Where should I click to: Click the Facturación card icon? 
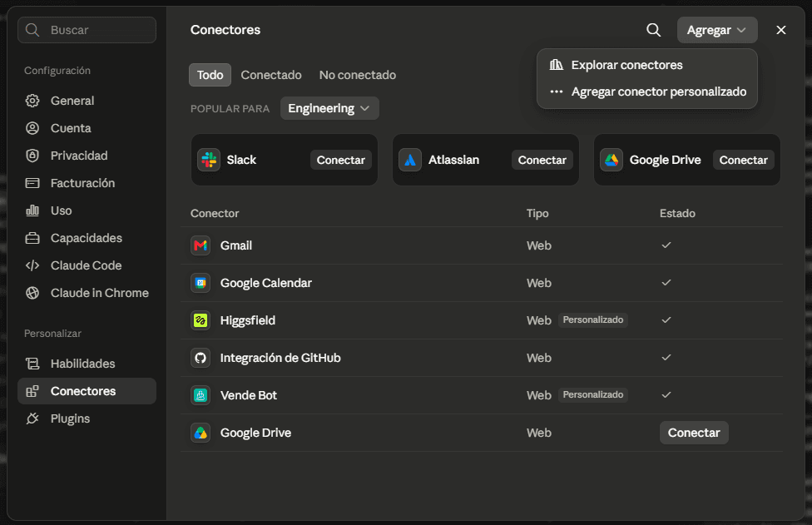pyautogui.click(x=32, y=183)
